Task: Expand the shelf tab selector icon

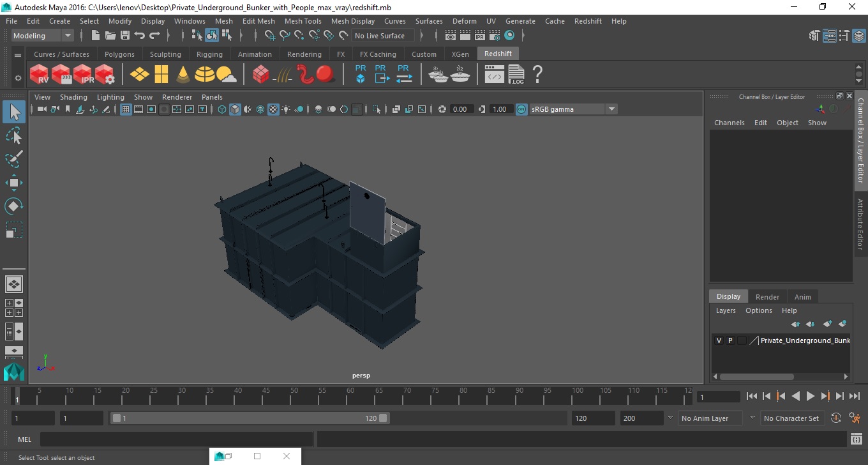Action: [18, 56]
